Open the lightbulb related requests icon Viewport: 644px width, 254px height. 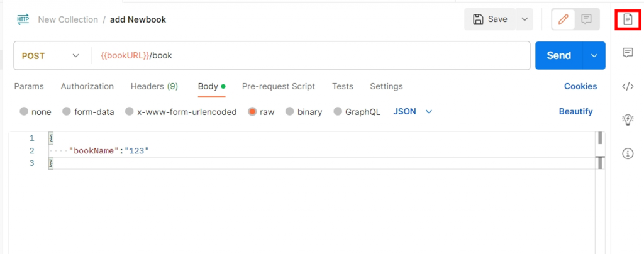(x=627, y=120)
